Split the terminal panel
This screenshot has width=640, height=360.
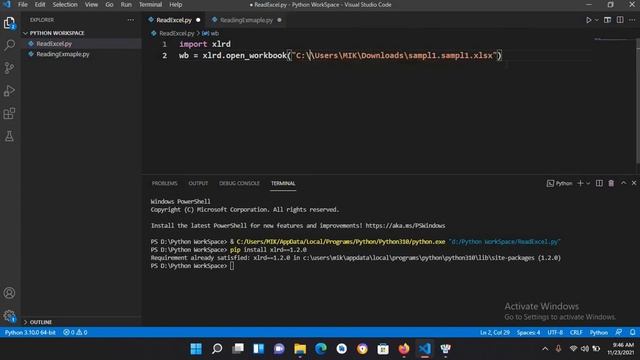pyautogui.click(x=599, y=183)
